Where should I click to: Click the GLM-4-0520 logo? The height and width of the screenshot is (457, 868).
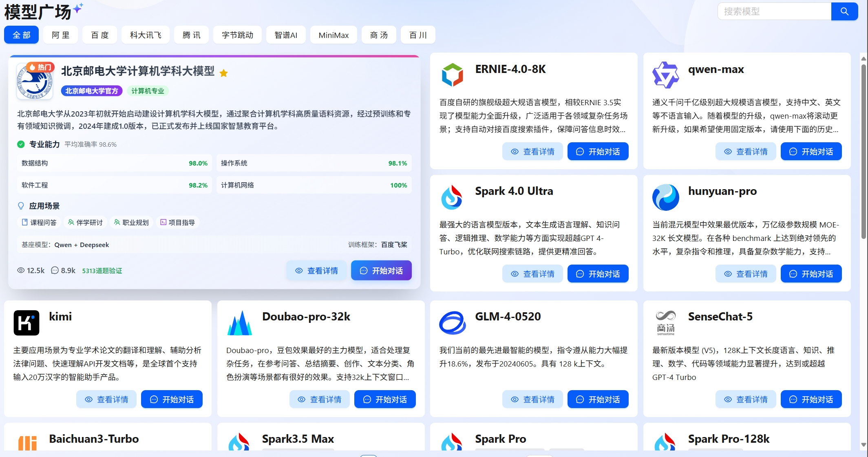pos(452,323)
